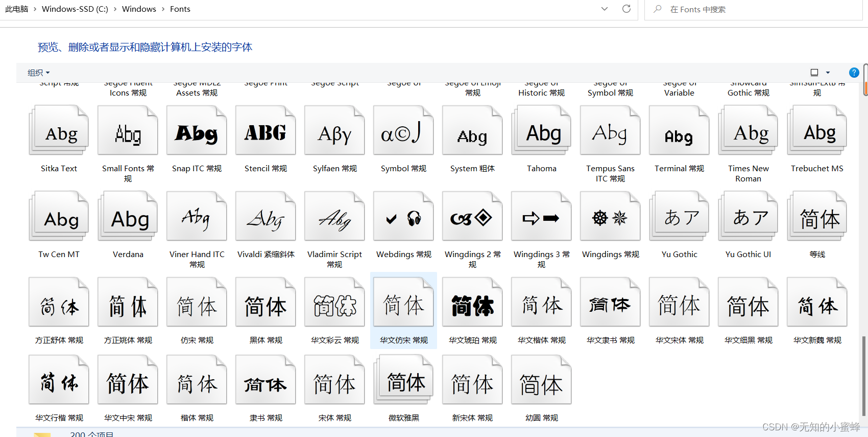Select the 方正舒体 font icon
868x437 pixels.
59,302
